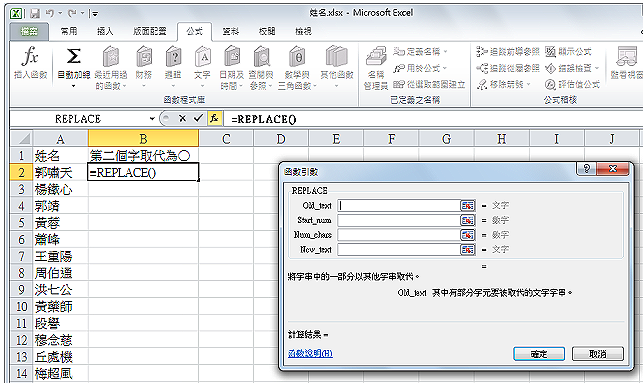This screenshot has width=643, height=384.
Task: Click the fx button in formula bar
Action: point(214,119)
